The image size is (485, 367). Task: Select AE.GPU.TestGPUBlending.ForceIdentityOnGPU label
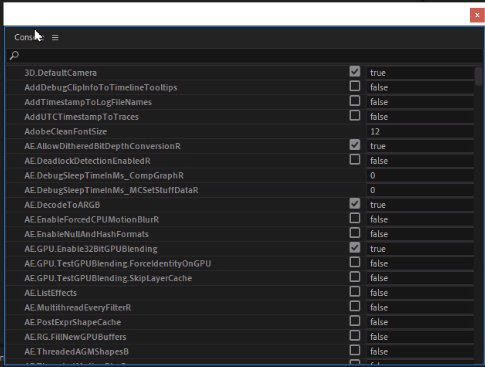pos(118,263)
